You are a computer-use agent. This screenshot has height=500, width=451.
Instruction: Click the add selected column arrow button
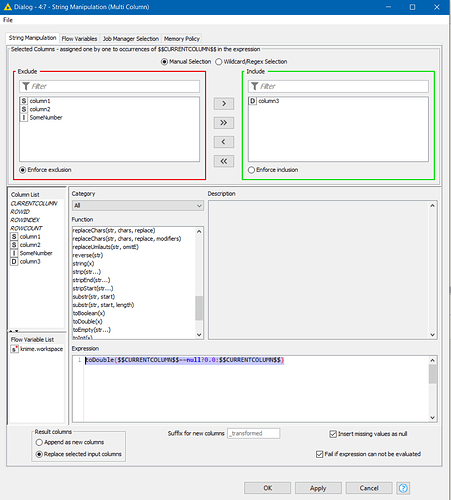coord(224,104)
